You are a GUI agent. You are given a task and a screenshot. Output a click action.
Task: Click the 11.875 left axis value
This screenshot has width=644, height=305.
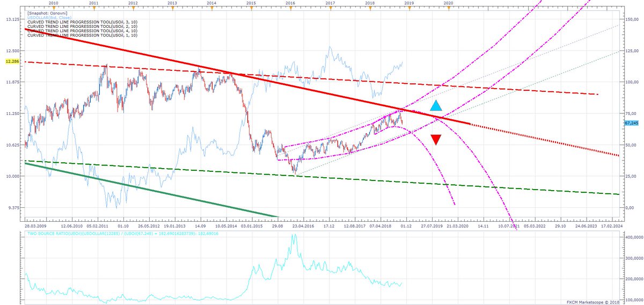(x=12, y=82)
